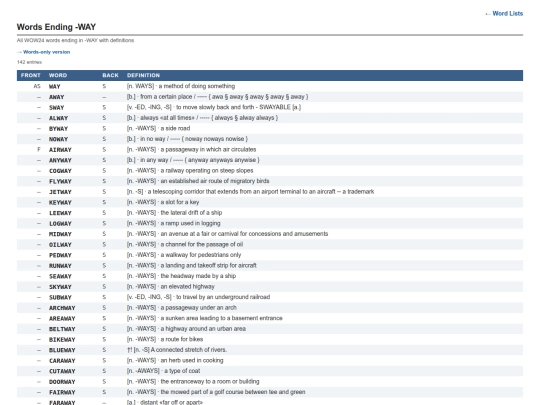540x405 pixels.
Task: Click the definition 'an elevated highway'
Action: pyautogui.click(x=187, y=287)
